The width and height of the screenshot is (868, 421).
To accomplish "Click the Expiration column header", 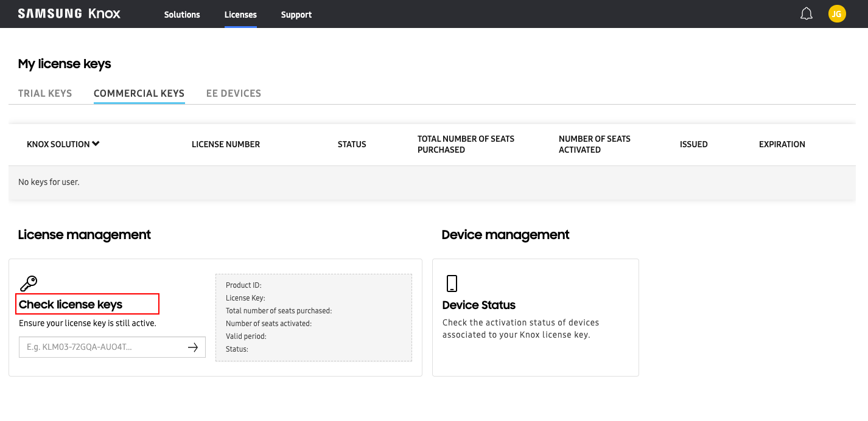I will click(x=782, y=144).
